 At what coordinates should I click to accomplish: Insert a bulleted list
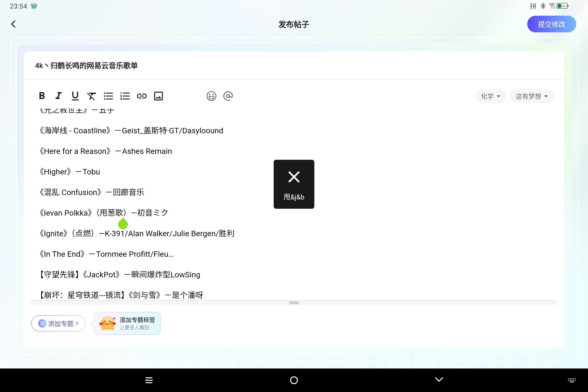coord(108,96)
